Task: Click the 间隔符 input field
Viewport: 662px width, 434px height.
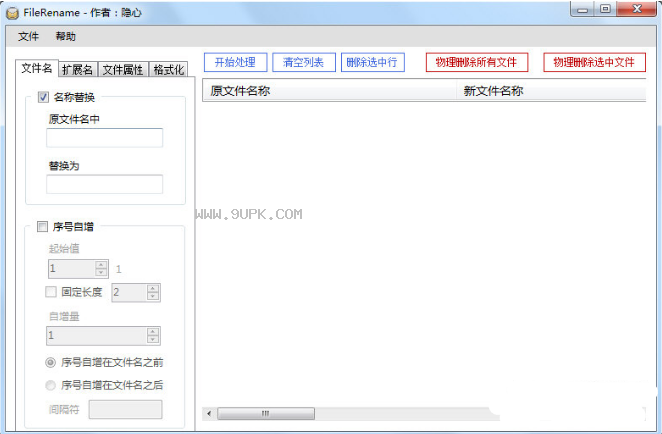Action: [125, 410]
